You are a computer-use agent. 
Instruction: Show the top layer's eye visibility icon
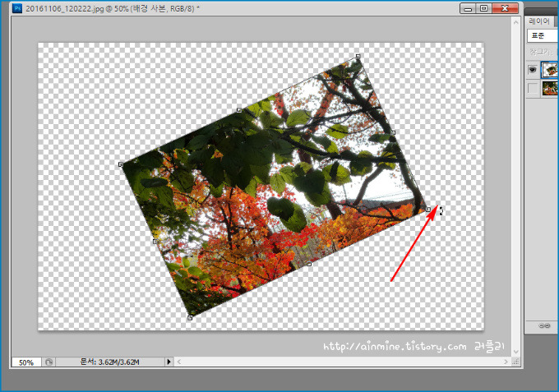tap(533, 70)
